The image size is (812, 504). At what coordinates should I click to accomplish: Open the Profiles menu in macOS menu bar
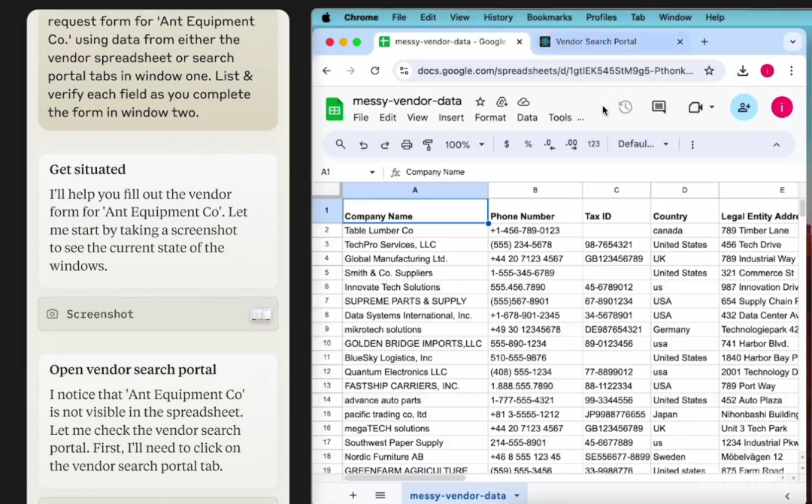[601, 17]
